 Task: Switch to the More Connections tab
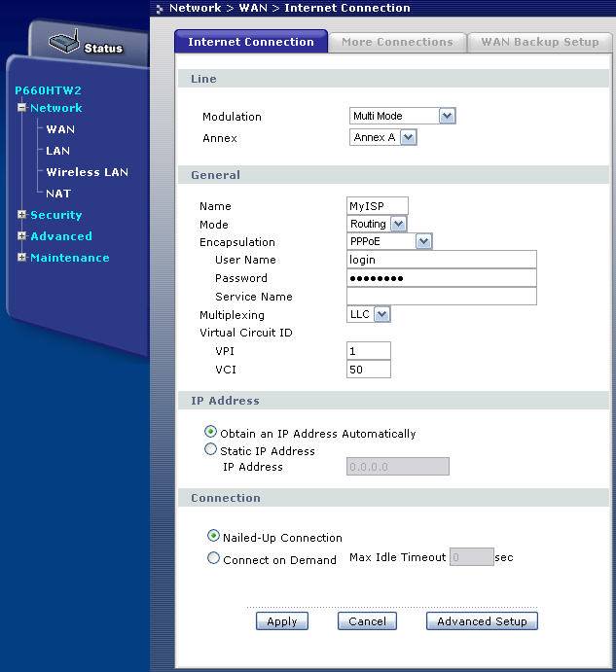397,42
